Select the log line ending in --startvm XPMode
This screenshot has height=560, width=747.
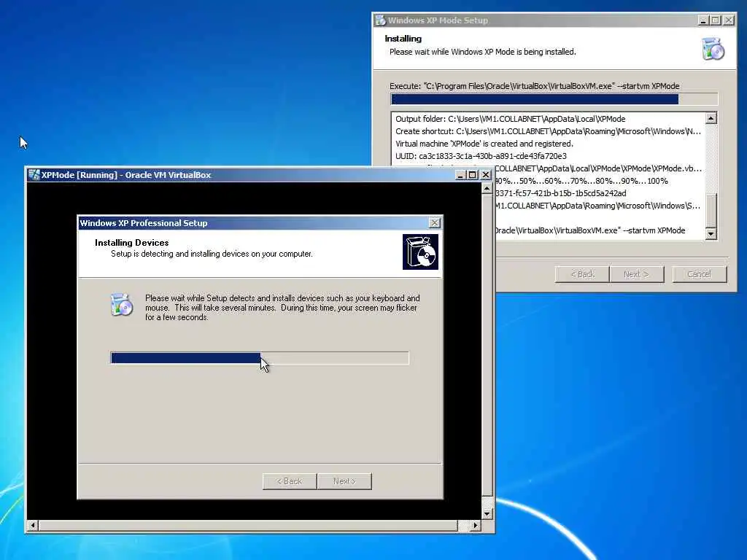(x=590, y=230)
